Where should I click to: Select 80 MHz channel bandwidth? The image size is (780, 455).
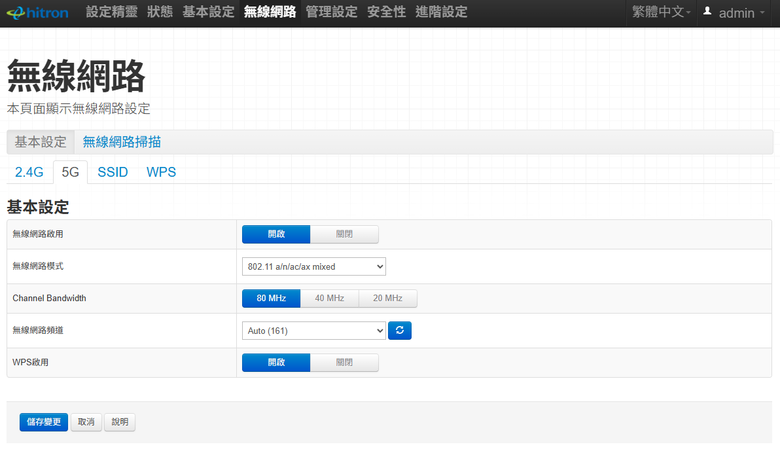[271, 298]
